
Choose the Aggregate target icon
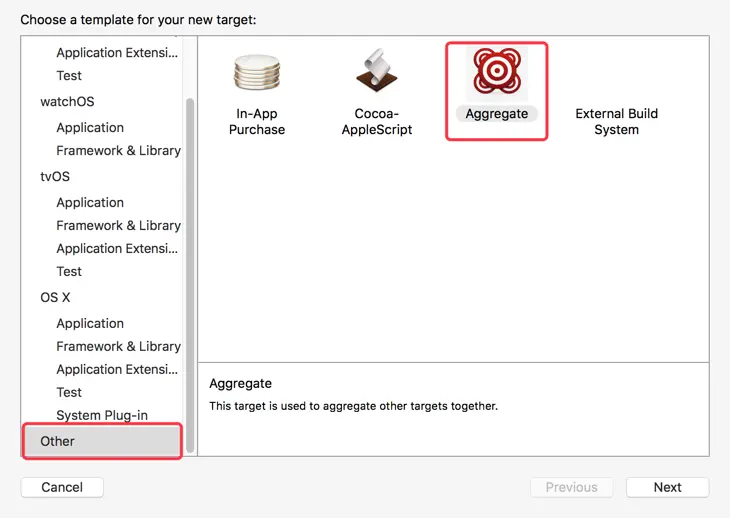[497, 71]
